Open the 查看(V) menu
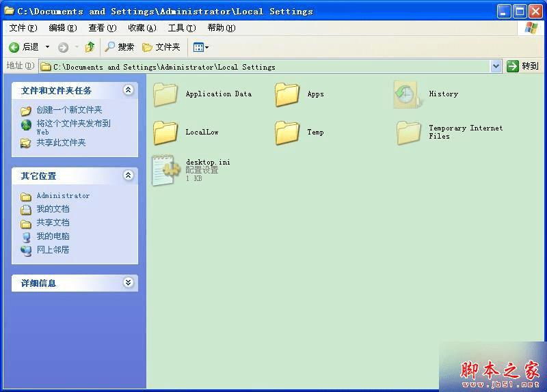Image resolution: width=547 pixels, height=392 pixels. 102,28
